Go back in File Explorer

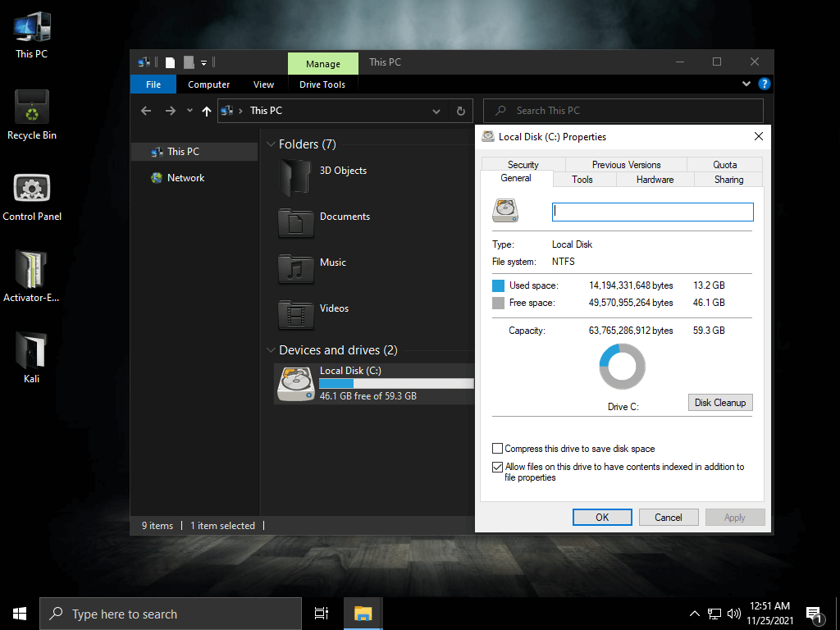[x=146, y=111]
